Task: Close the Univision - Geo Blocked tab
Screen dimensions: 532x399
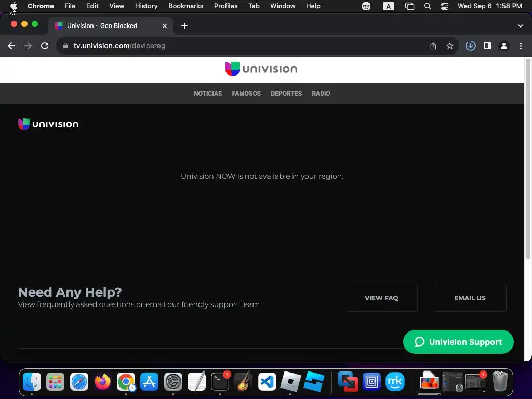Action: [165, 26]
